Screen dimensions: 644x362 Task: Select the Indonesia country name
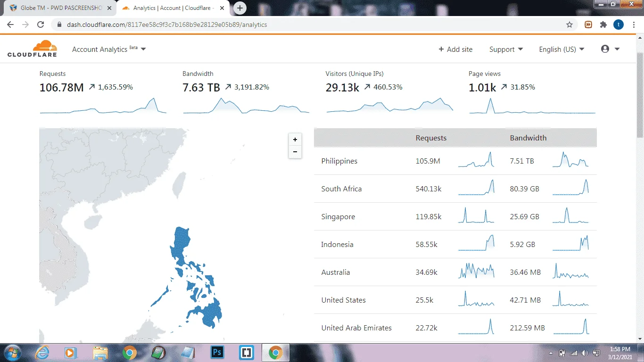click(337, 245)
